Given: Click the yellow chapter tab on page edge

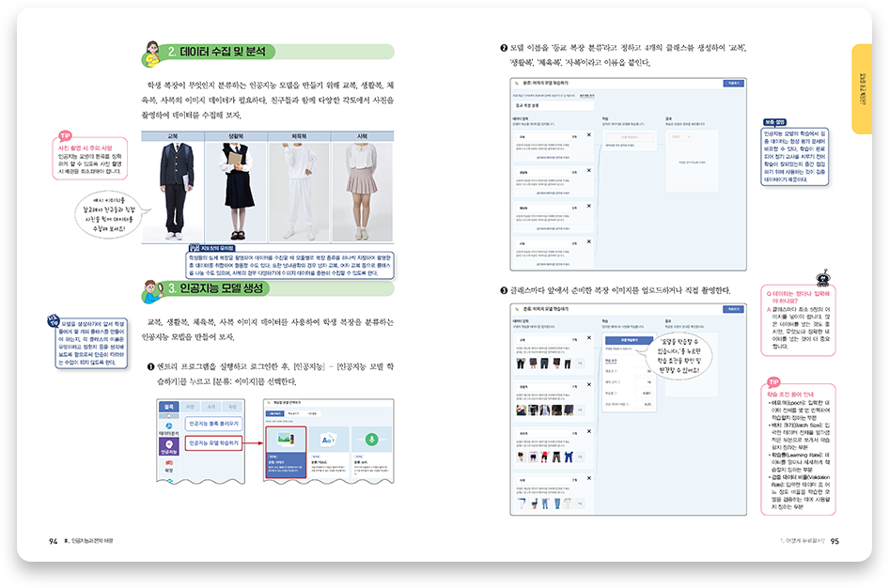Looking at the screenshot, I should pos(862,89).
